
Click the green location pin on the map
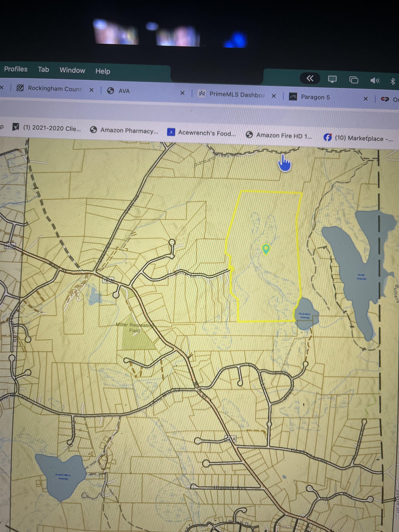(266, 248)
